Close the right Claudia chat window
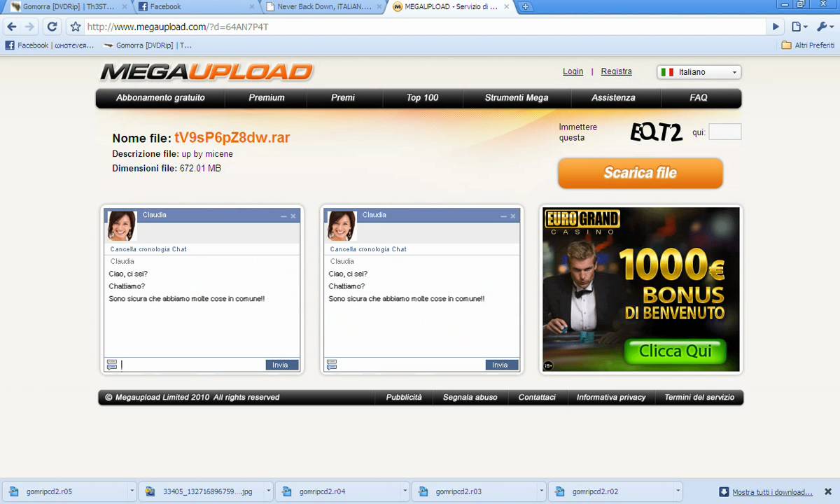Image resolution: width=840 pixels, height=504 pixels. tap(513, 216)
